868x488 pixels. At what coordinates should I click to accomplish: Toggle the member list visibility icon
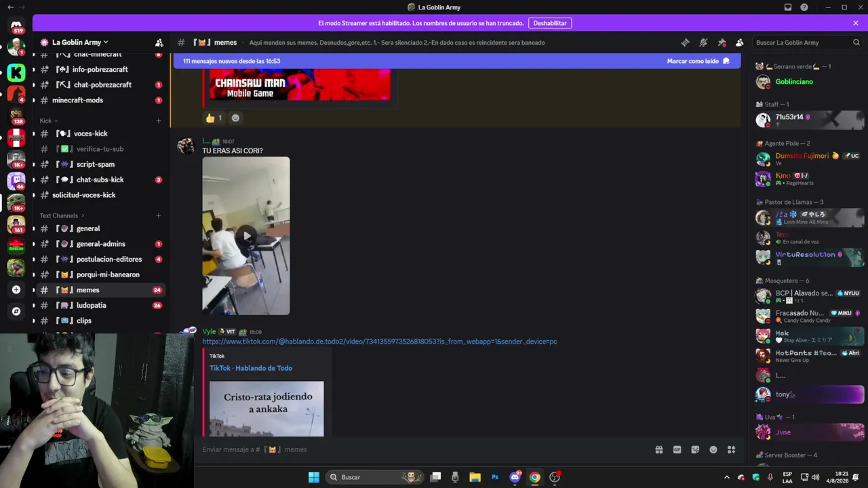pos(740,42)
